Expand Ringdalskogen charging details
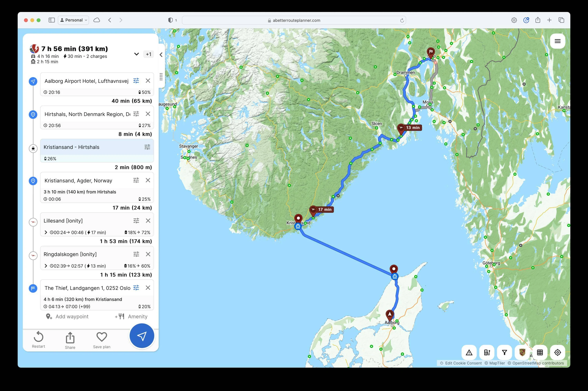This screenshot has height=391, width=588. 46,266
